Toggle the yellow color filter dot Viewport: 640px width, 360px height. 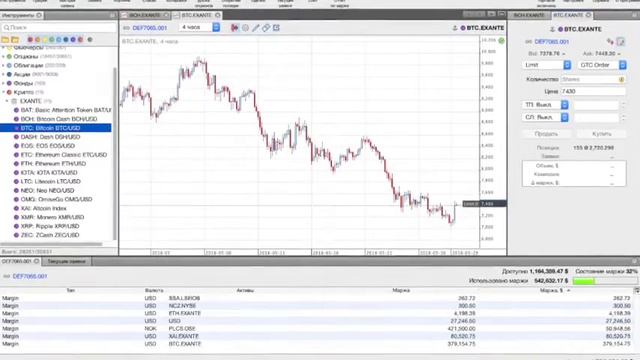tap(44, 40)
